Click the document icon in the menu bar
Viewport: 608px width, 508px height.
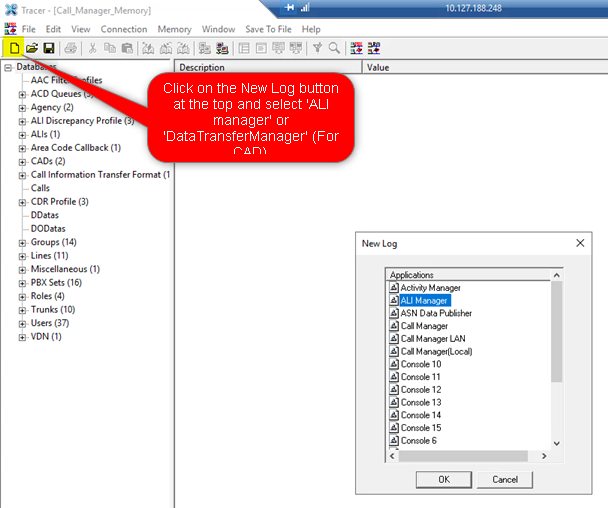[x=10, y=29]
